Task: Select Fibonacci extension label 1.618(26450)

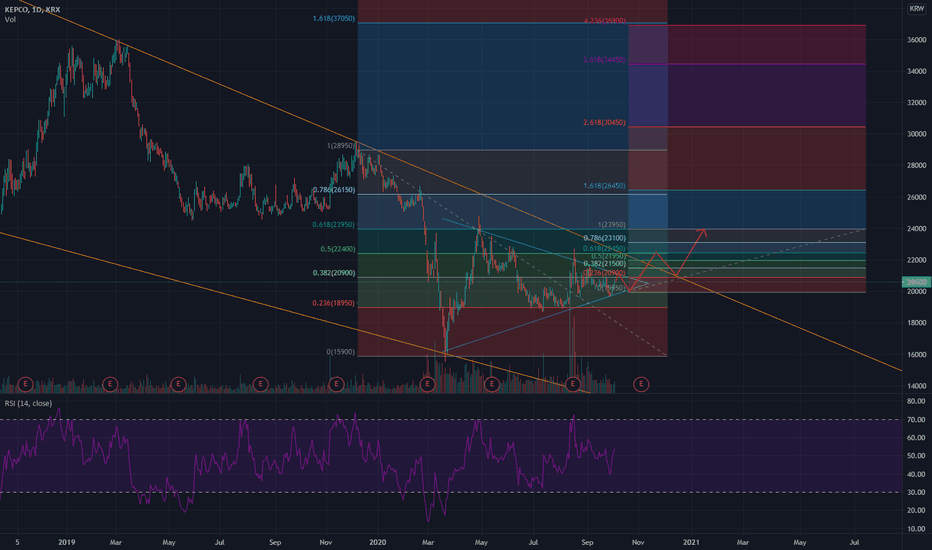Action: (604, 186)
